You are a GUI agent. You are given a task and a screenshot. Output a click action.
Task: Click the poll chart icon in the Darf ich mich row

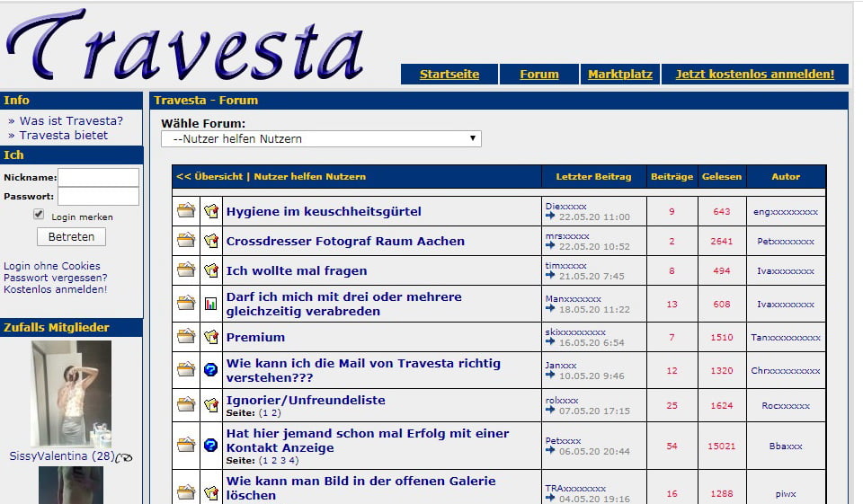[x=211, y=304]
